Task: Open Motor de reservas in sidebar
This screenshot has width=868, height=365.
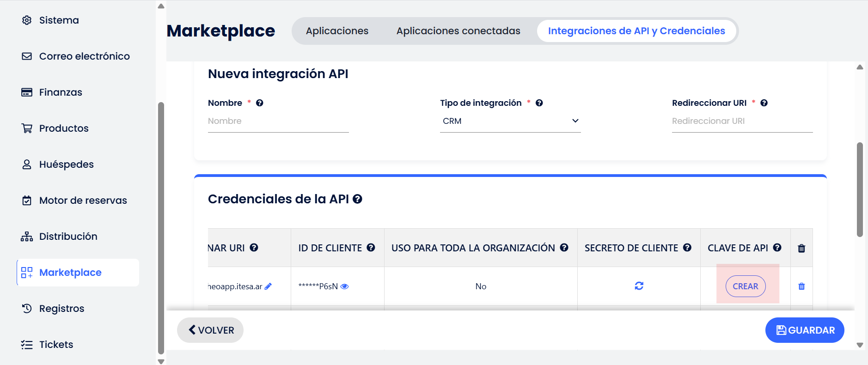Action: pyautogui.click(x=83, y=201)
